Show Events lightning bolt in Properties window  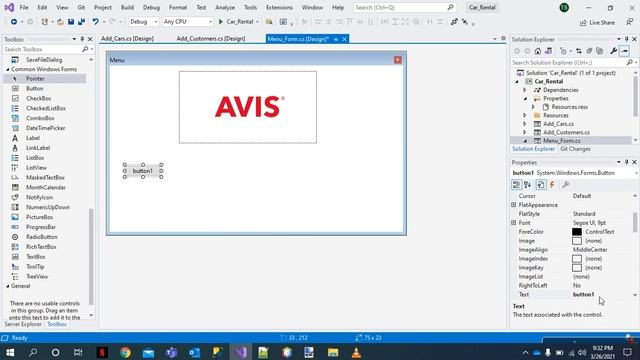pyautogui.click(x=552, y=185)
